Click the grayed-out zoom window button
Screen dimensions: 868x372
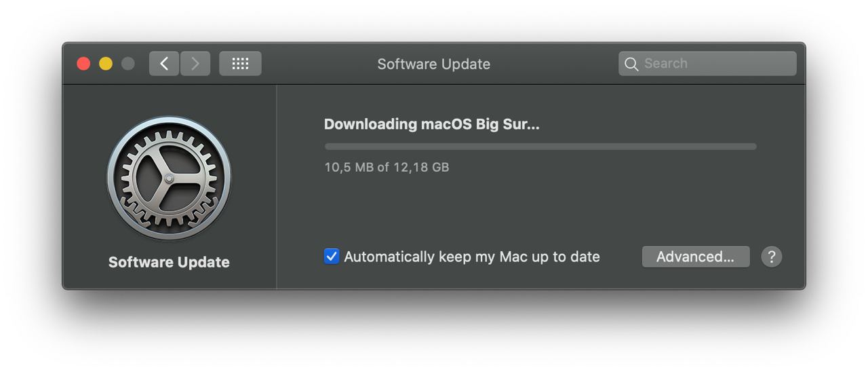128,64
